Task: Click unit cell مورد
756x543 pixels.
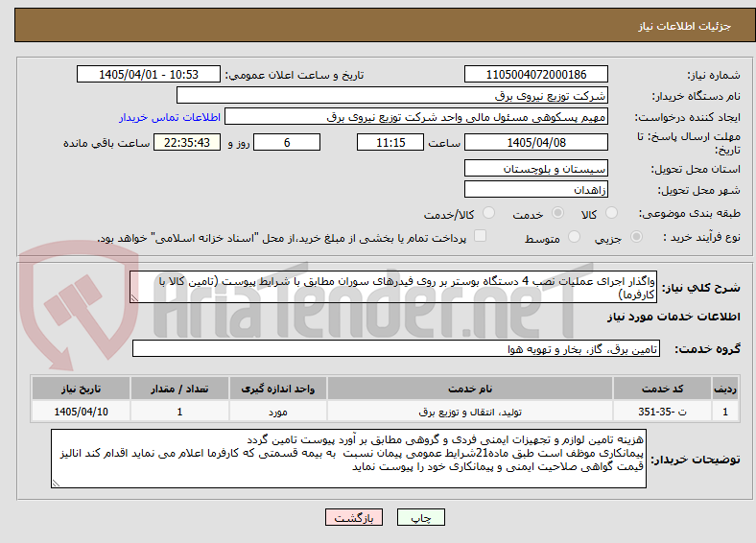Action: 278,412
